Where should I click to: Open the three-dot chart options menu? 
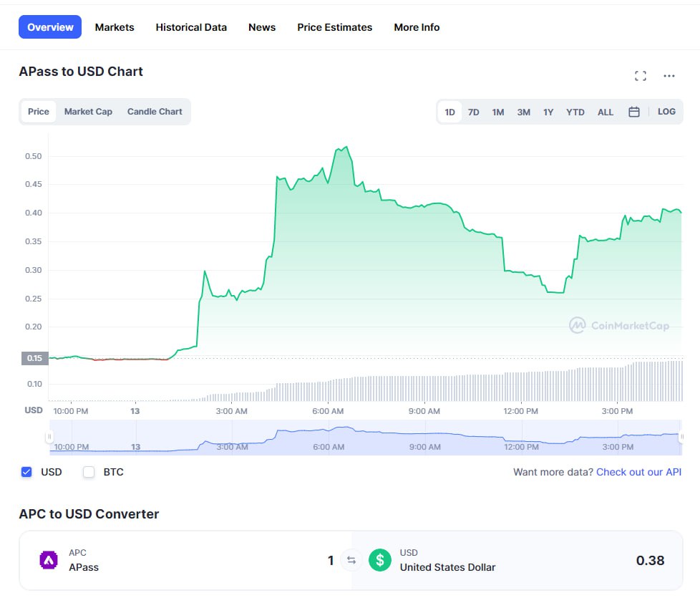tap(669, 76)
